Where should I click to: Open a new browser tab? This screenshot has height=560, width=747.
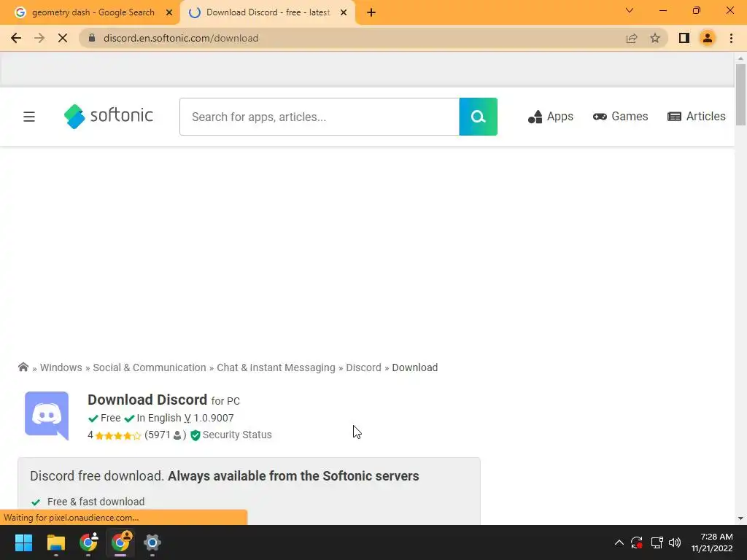coord(371,13)
